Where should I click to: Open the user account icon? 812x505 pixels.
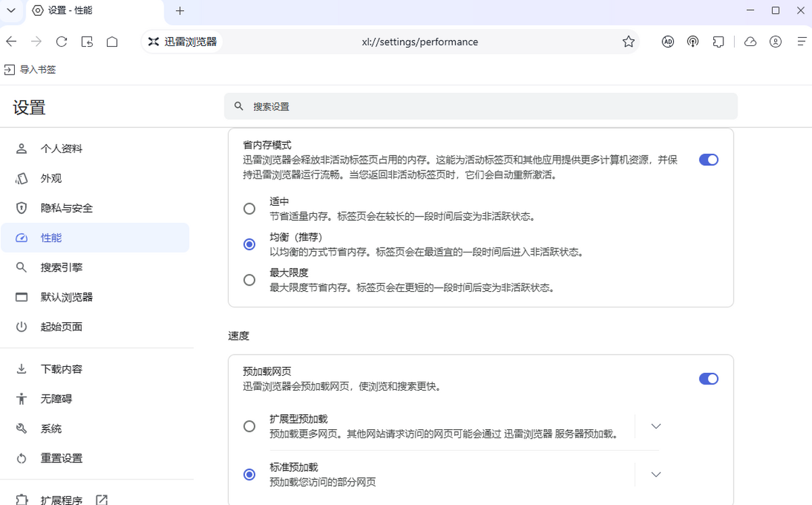(775, 42)
